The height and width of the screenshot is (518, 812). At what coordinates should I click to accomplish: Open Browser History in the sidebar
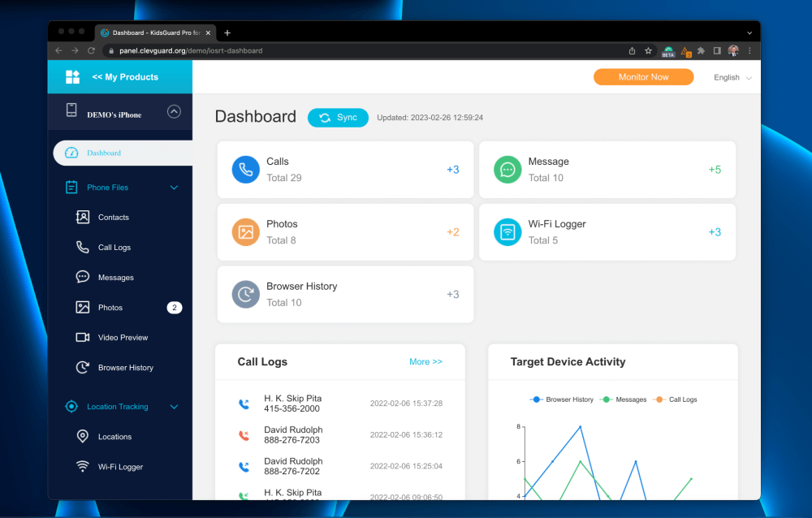(x=126, y=368)
